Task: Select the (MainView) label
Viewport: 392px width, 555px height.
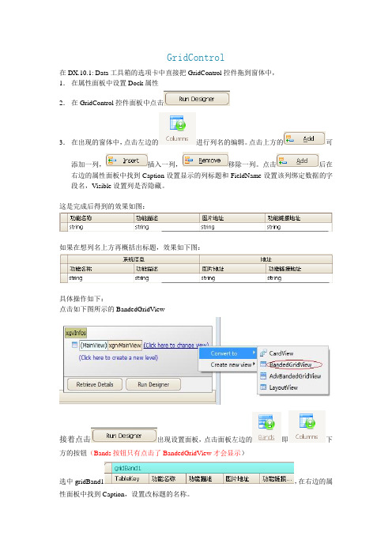Action: (93, 345)
